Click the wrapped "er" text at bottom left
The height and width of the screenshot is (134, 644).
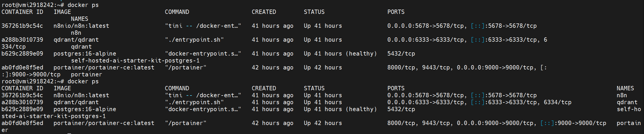[x=5, y=130]
